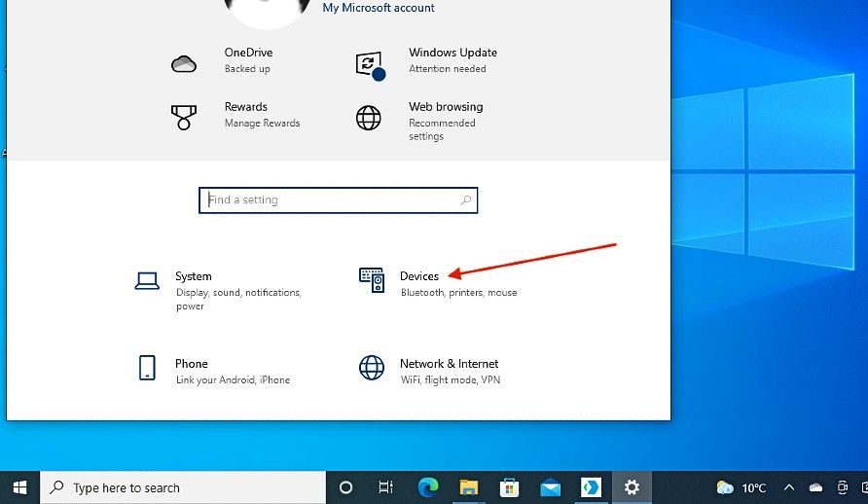
Task: Open the Rewards medal icon
Action: click(x=184, y=117)
